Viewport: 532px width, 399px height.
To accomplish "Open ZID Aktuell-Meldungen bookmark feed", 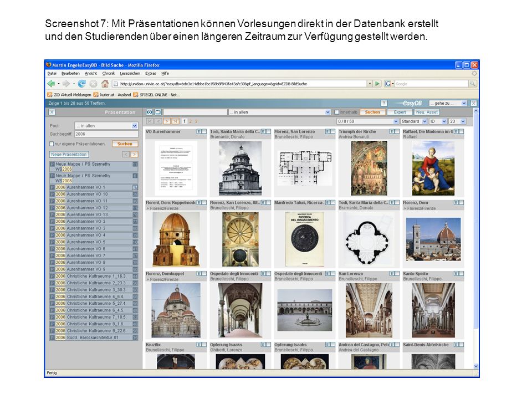I will (x=69, y=95).
